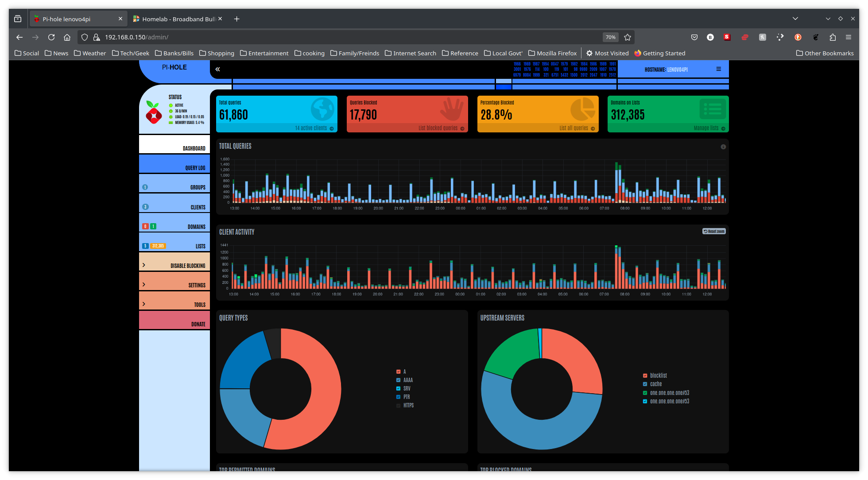Open List all queries link
Viewport: 868px width, 480px height.
(577, 128)
